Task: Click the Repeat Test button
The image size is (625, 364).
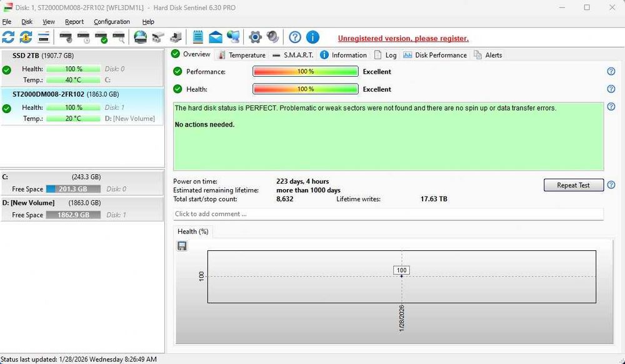Action: coord(574,185)
